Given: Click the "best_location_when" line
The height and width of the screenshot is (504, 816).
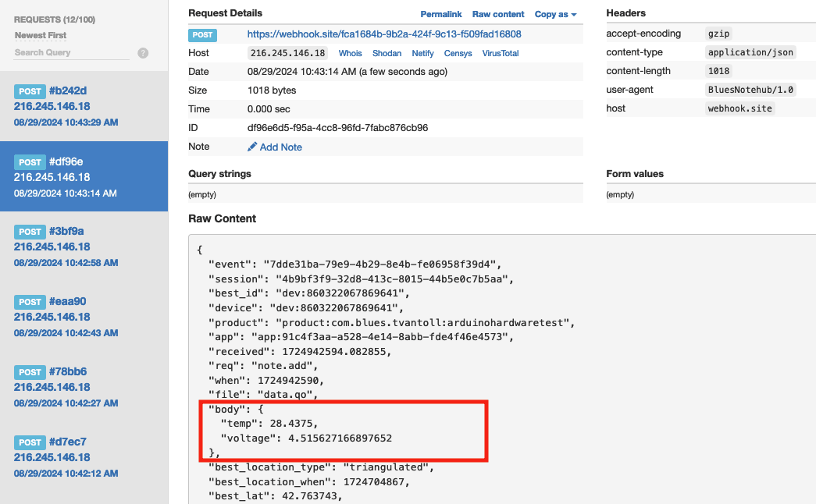Looking at the screenshot, I should pos(309,481).
